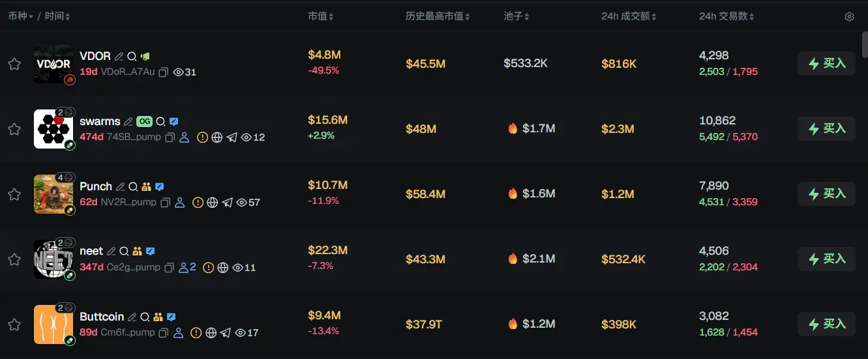The width and height of the screenshot is (868, 359).
Task: Click the blue person icon for swarms
Action: [184, 137]
